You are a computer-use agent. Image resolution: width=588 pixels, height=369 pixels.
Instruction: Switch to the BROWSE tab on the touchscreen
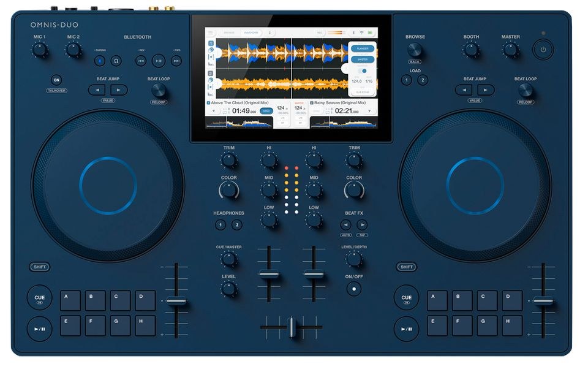[x=229, y=32]
